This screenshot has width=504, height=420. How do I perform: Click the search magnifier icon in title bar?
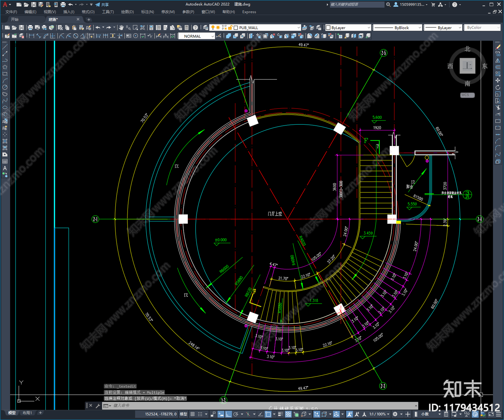(388, 4)
